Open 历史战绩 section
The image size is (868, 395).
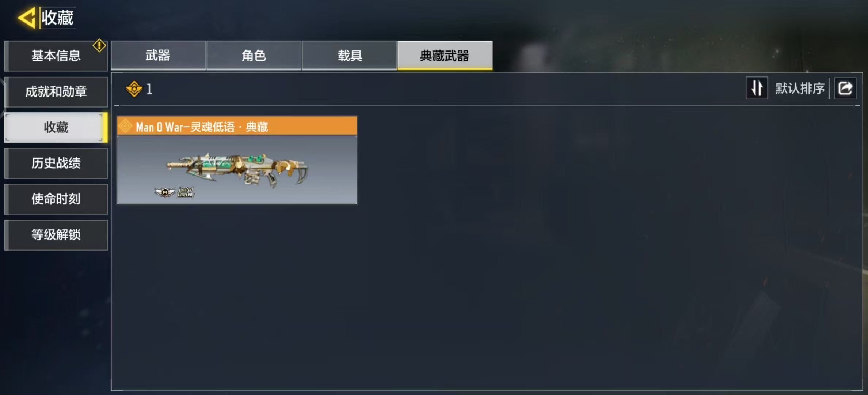(56, 163)
